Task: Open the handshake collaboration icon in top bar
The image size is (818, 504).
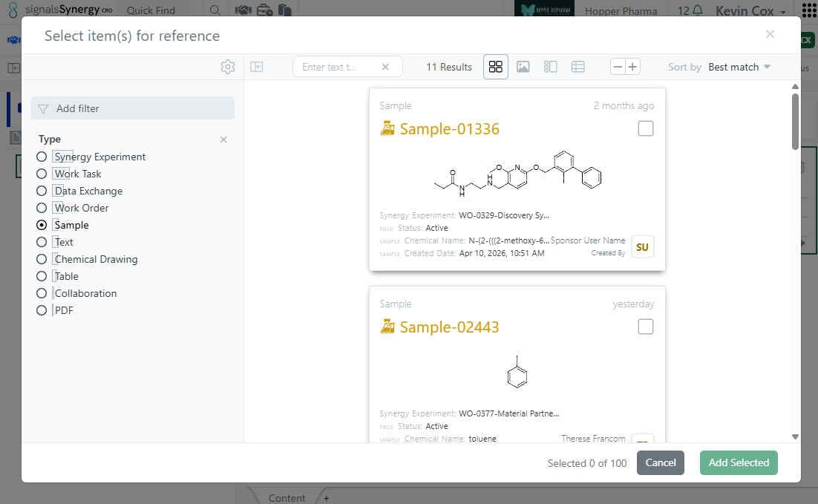Action: (x=243, y=10)
